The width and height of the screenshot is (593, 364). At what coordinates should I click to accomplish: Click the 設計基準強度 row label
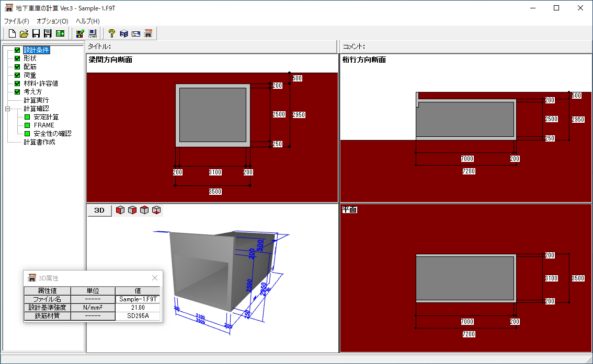click(47, 308)
